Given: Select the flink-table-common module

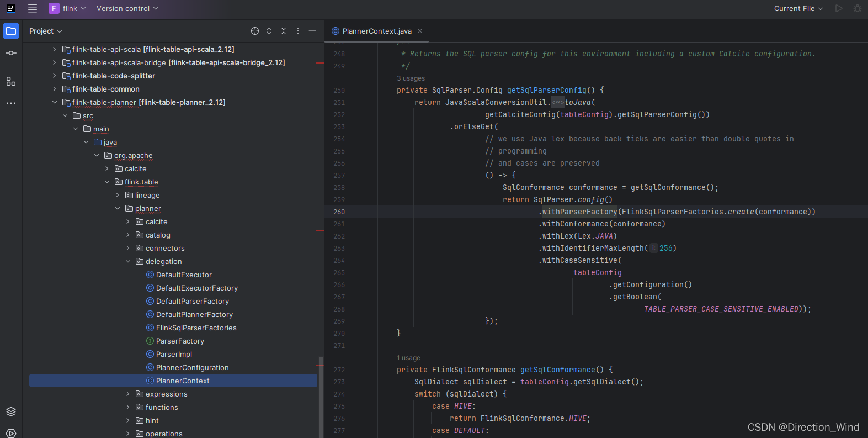Looking at the screenshot, I should (105, 89).
